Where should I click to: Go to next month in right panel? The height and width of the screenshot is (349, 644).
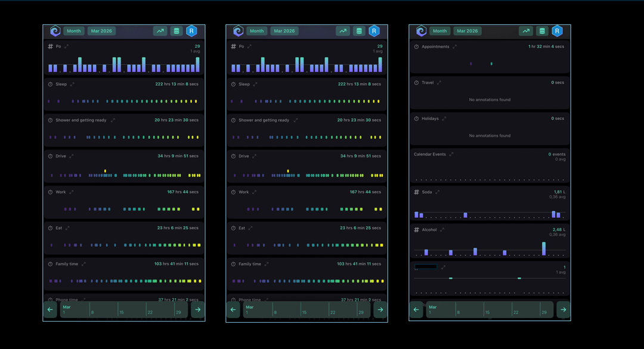[x=563, y=310]
